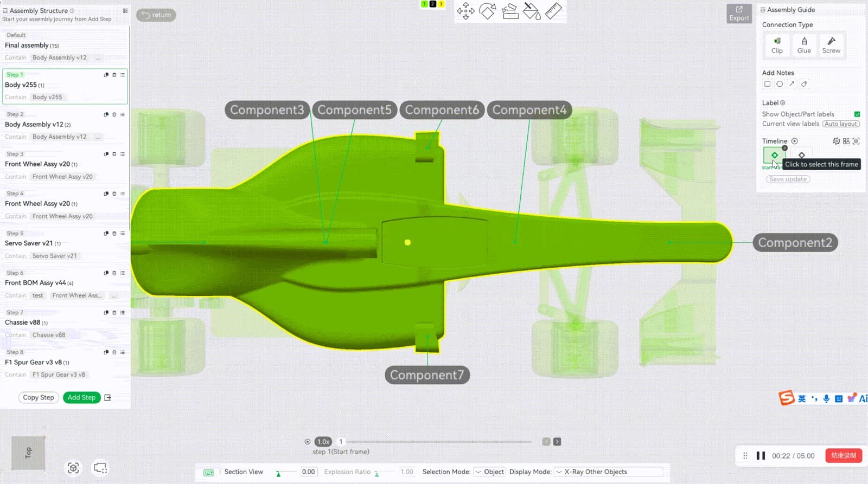Click the Section View slider handle
The height and width of the screenshot is (484, 868).
(x=278, y=474)
